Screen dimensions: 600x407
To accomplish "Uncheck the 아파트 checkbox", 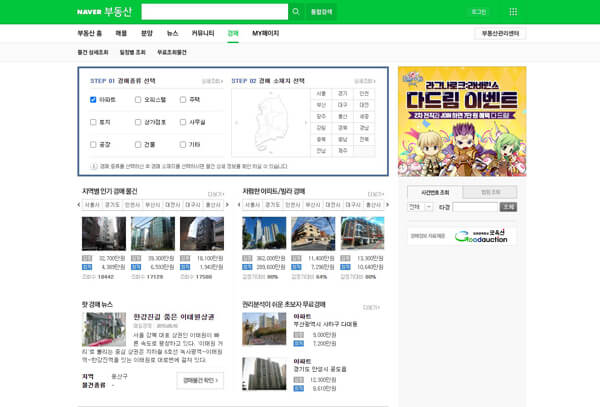I will (x=93, y=100).
